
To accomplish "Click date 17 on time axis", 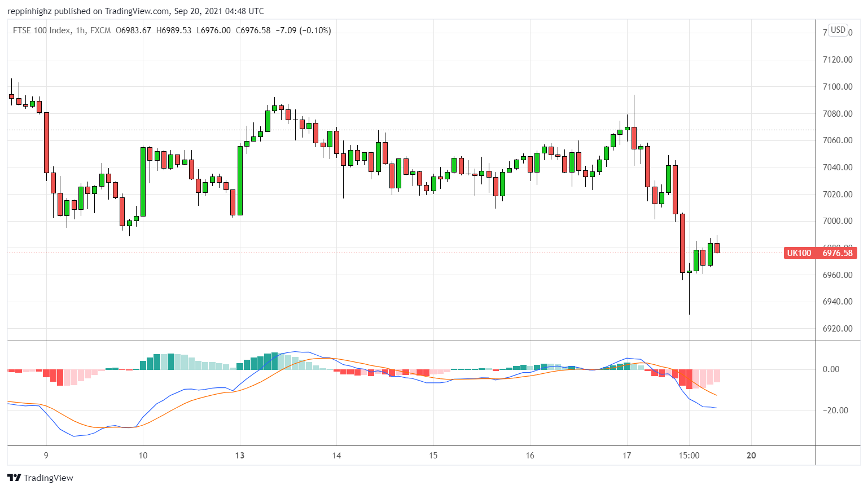I will tap(627, 456).
